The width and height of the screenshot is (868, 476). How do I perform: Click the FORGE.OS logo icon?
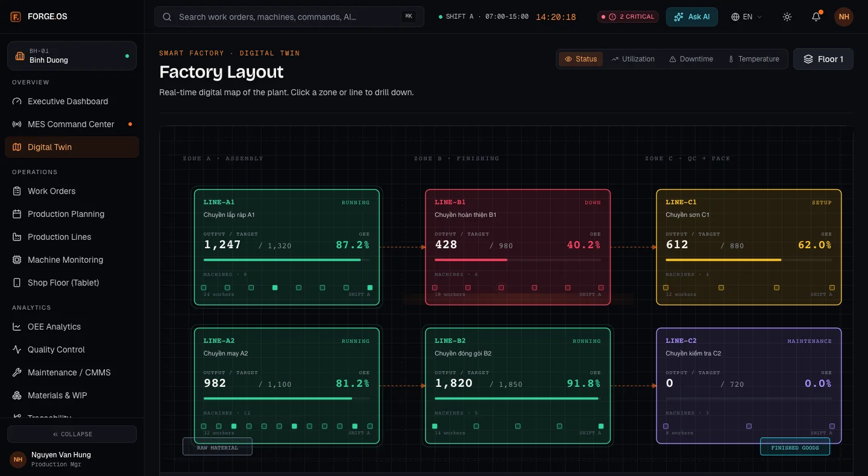[16, 16]
